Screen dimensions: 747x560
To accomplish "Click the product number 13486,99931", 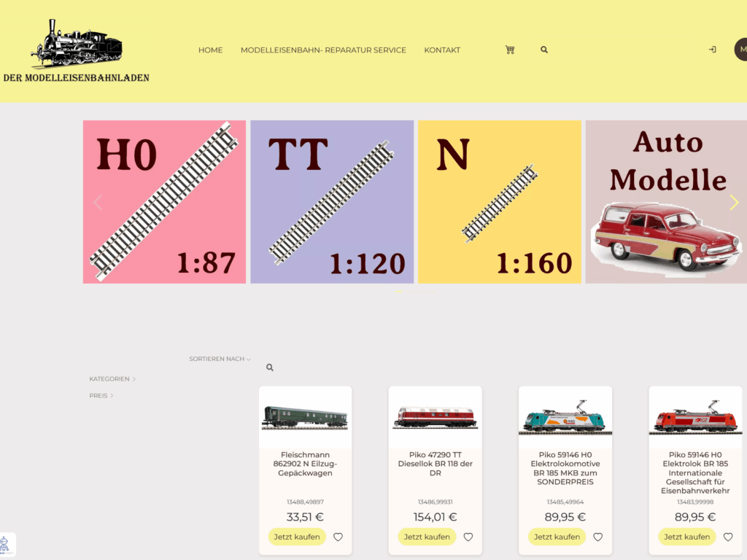I will [436, 502].
